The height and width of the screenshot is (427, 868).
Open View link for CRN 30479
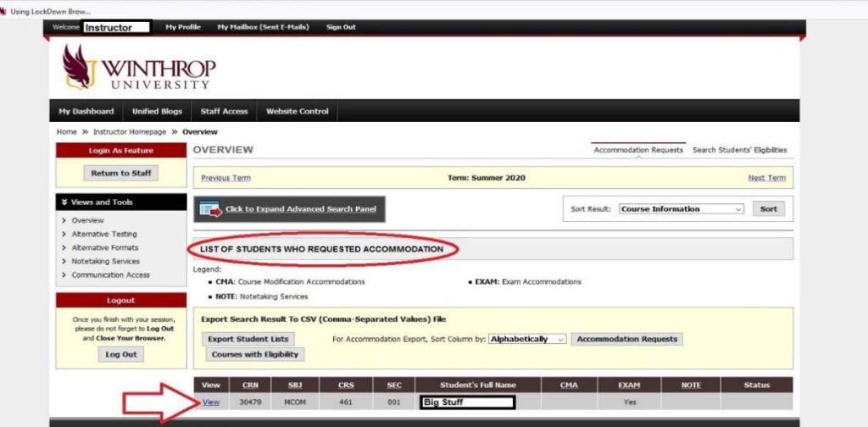pos(211,402)
